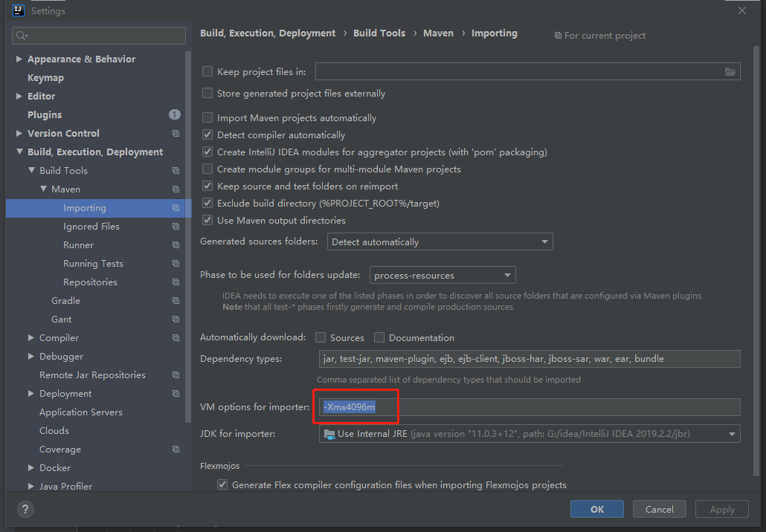Click the project-level icon next to Gradle
This screenshot has height=532, width=766.
(x=176, y=300)
